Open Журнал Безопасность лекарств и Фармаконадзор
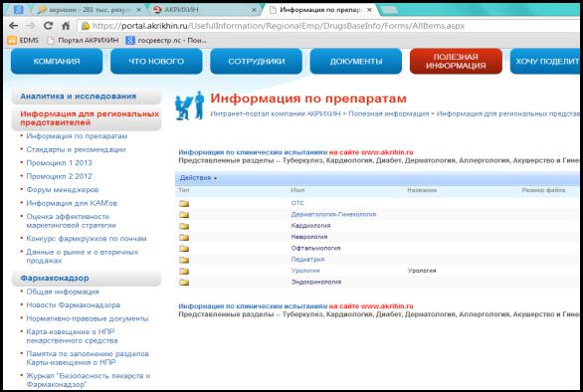The image size is (583, 392). 89,380
